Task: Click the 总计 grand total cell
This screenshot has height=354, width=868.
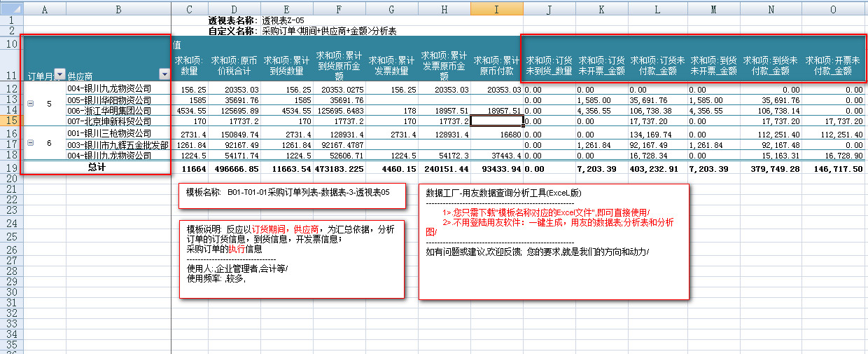Action: (x=97, y=168)
